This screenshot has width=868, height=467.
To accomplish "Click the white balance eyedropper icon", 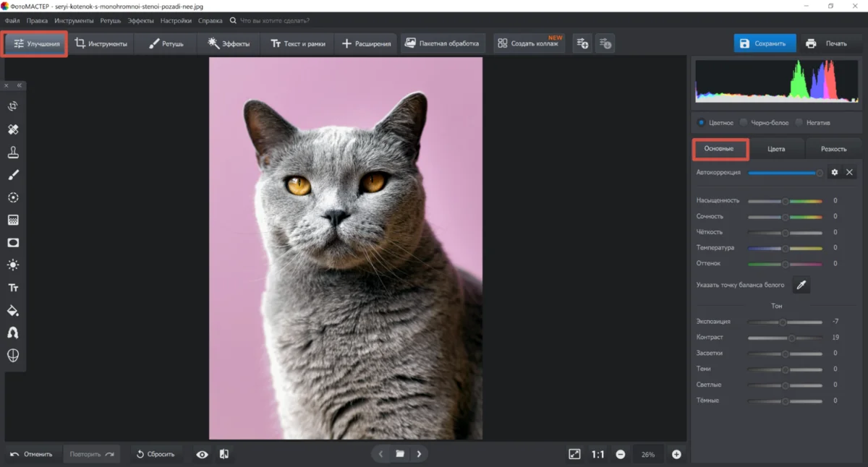I will tap(801, 285).
